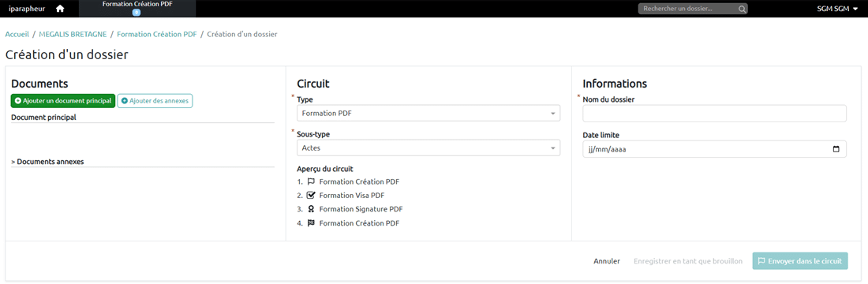Open the Type dropdown showing Formation PDF
The image size is (868, 284).
tap(428, 114)
